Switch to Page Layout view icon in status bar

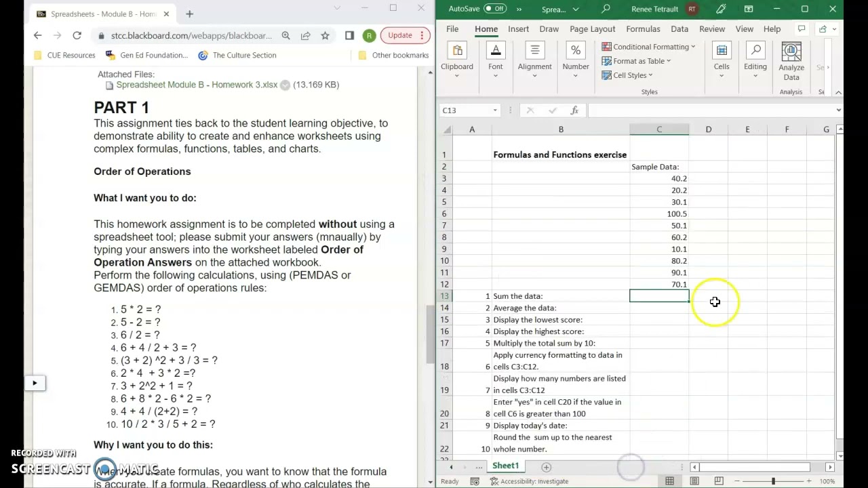coord(694,481)
